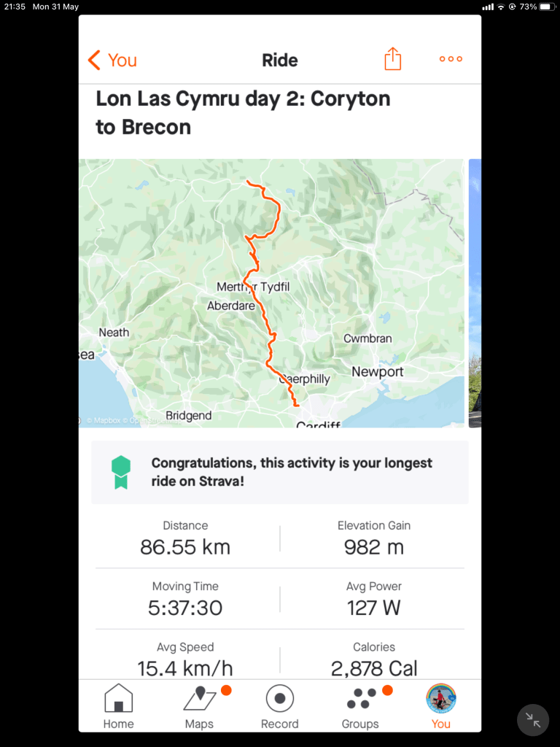The height and width of the screenshot is (747, 560).
Task: Tap the collapse arrows floating button
Action: pos(533,720)
